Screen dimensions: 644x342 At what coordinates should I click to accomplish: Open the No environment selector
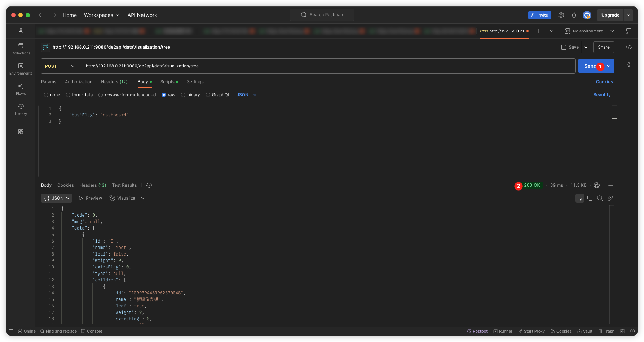click(589, 31)
